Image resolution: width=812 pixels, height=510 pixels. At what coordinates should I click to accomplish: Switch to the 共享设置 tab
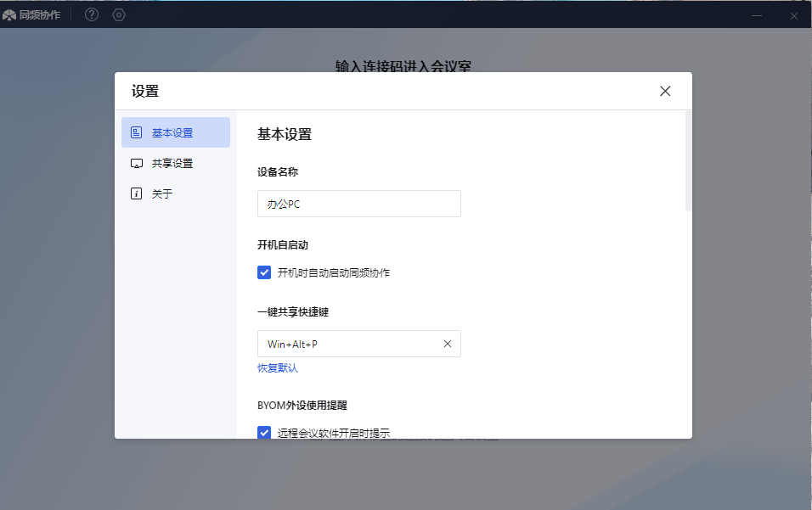coord(172,163)
